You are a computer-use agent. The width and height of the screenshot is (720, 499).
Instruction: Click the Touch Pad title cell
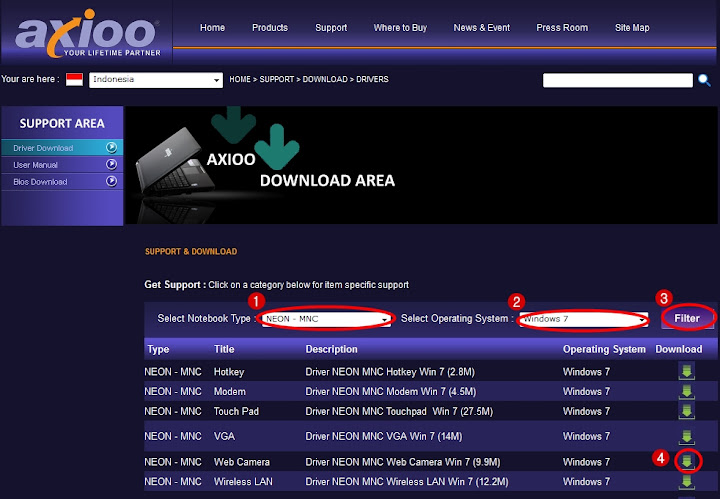coord(236,411)
